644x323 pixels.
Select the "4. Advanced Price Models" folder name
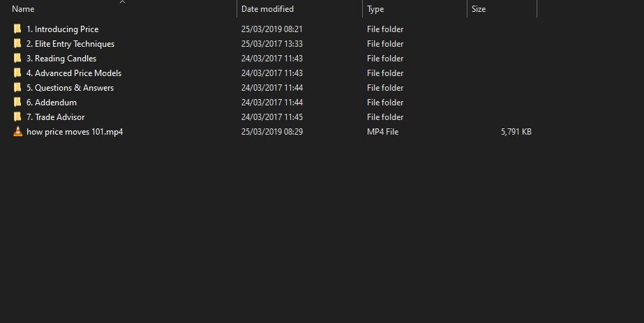tap(74, 73)
